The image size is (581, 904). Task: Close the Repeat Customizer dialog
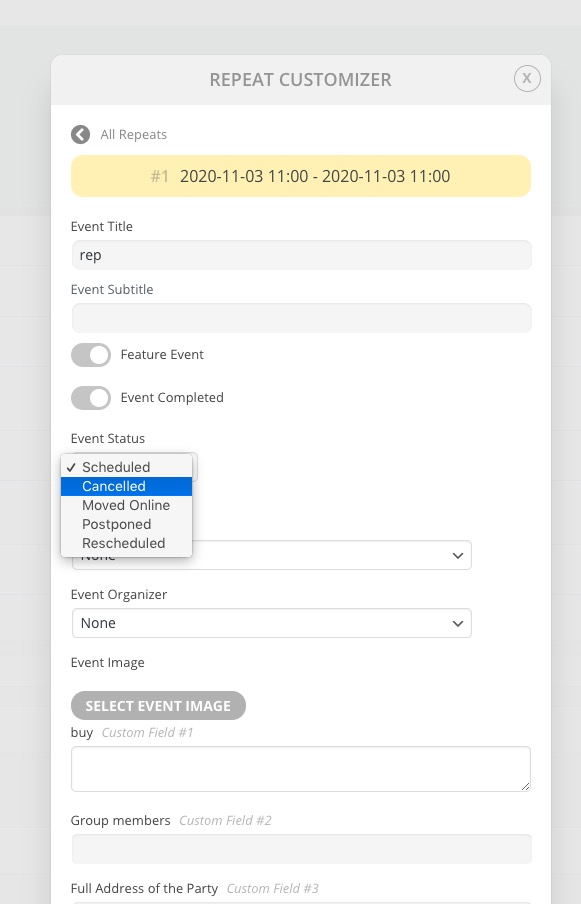(527, 78)
